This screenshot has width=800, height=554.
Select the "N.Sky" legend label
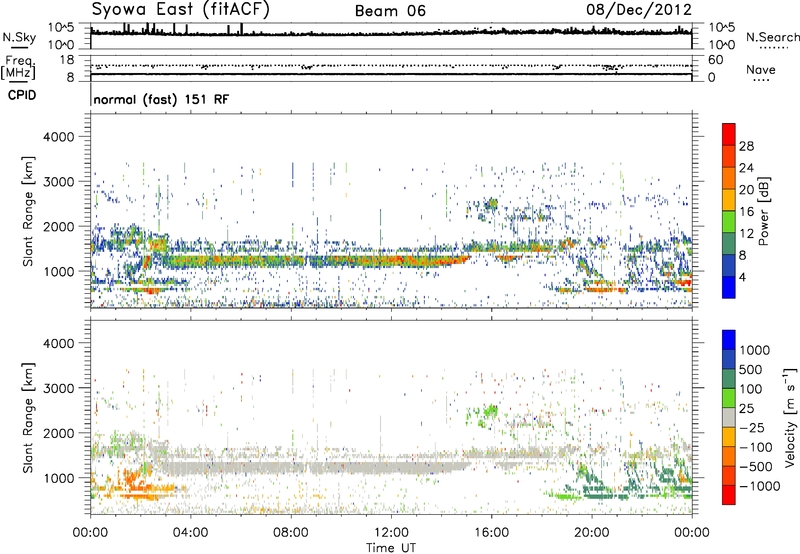tap(19, 37)
